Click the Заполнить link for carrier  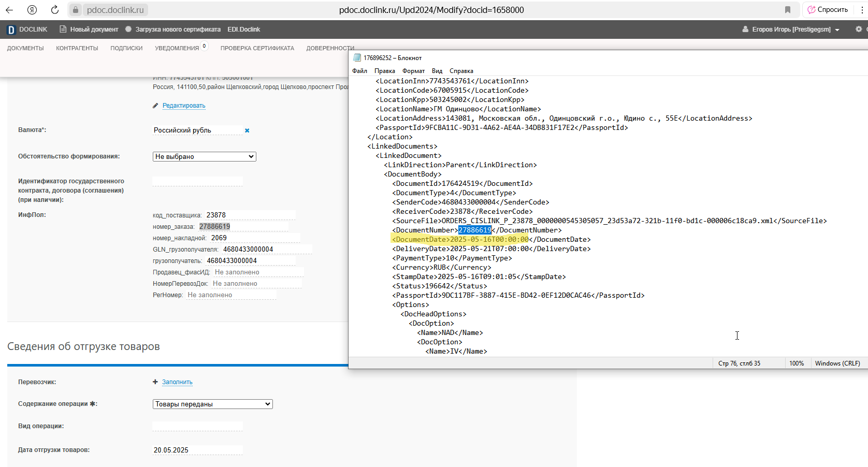177,382
